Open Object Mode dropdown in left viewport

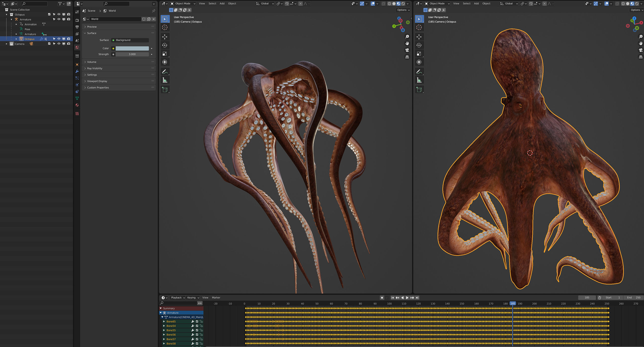(183, 4)
